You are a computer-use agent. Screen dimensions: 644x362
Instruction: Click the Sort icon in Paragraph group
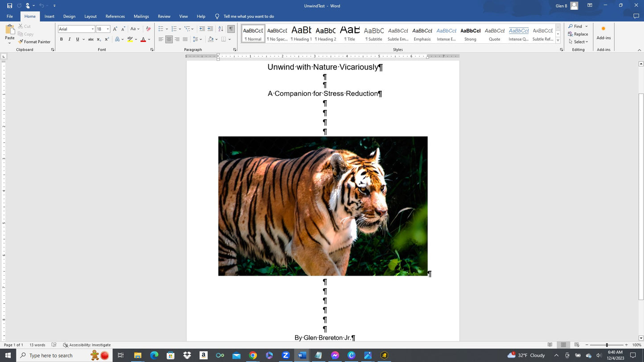pyautogui.click(x=221, y=29)
